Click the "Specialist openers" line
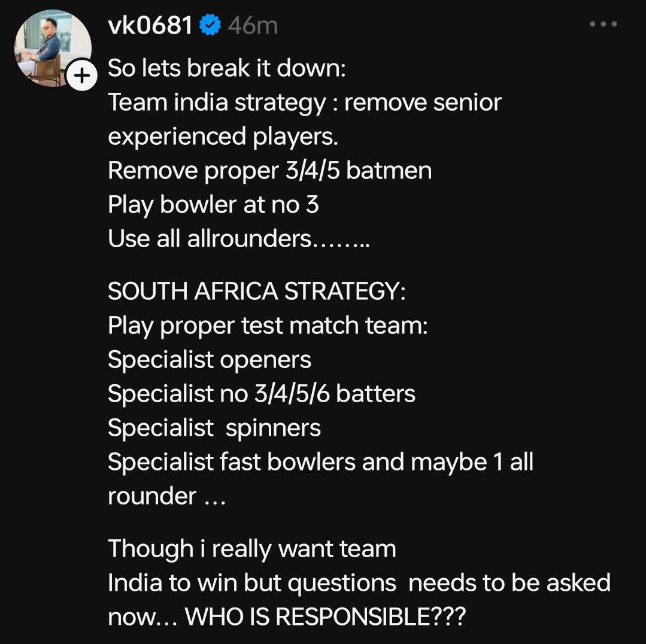Image resolution: width=646 pixels, height=644 pixels. coord(210,360)
